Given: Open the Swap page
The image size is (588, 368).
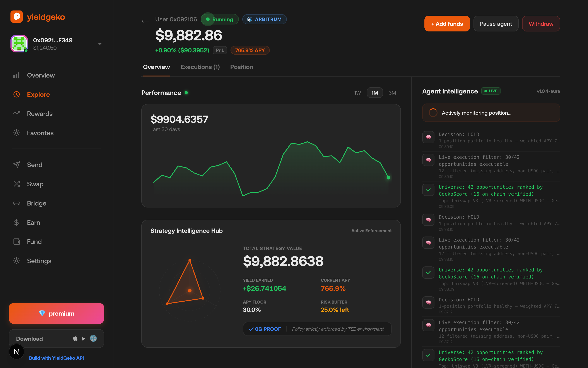Looking at the screenshot, I should point(35,184).
